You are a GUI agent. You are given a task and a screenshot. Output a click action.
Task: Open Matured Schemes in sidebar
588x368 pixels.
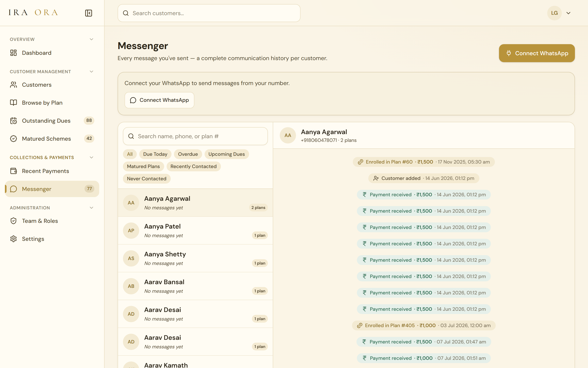click(52, 139)
